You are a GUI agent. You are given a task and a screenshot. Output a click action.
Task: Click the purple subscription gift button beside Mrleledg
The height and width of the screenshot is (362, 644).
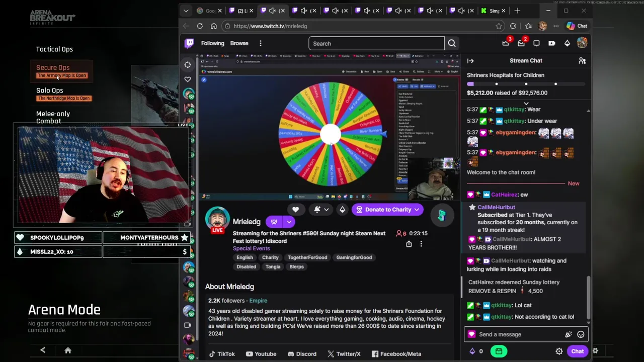274,222
